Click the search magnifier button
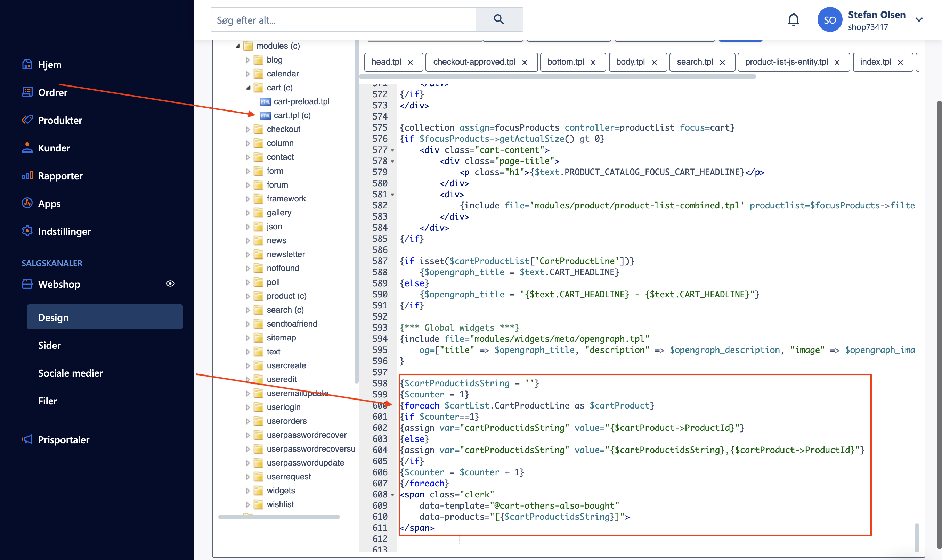The image size is (942, 560). (x=499, y=19)
